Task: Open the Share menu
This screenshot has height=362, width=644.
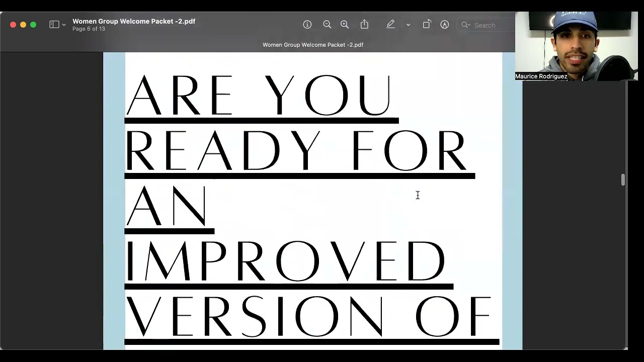Action: click(364, 25)
